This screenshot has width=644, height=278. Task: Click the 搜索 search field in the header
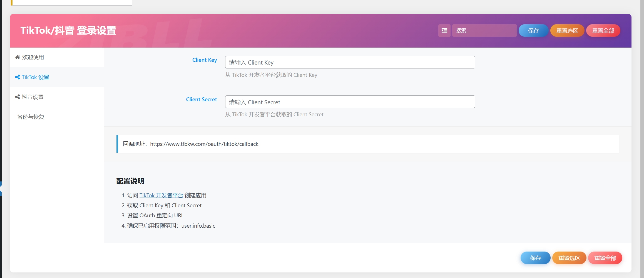pyautogui.click(x=484, y=31)
